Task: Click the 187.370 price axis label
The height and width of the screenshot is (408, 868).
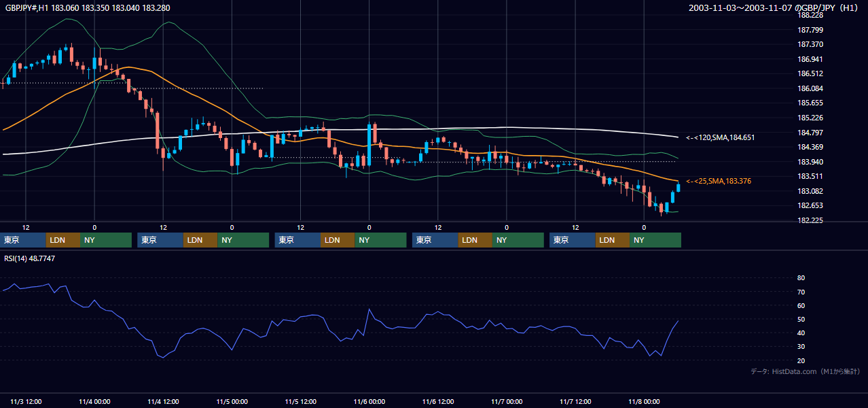Action: (x=810, y=44)
